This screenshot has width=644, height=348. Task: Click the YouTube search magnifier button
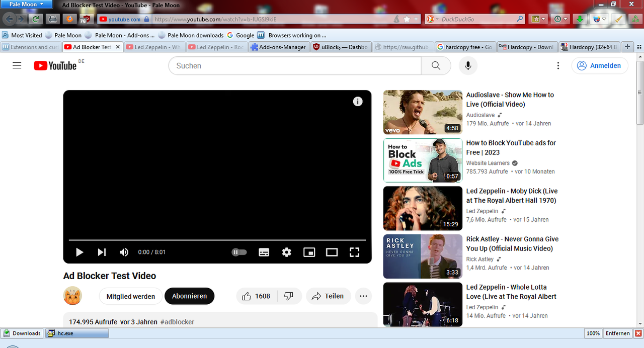coord(436,65)
